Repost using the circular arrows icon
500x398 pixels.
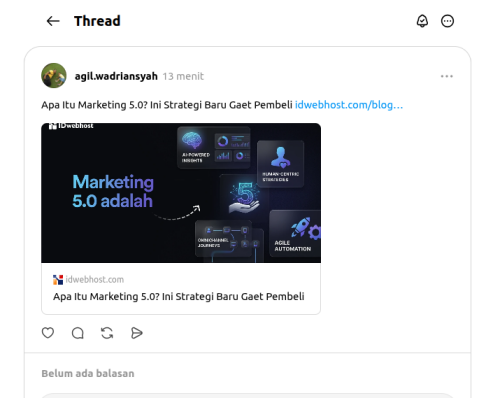[x=107, y=333]
